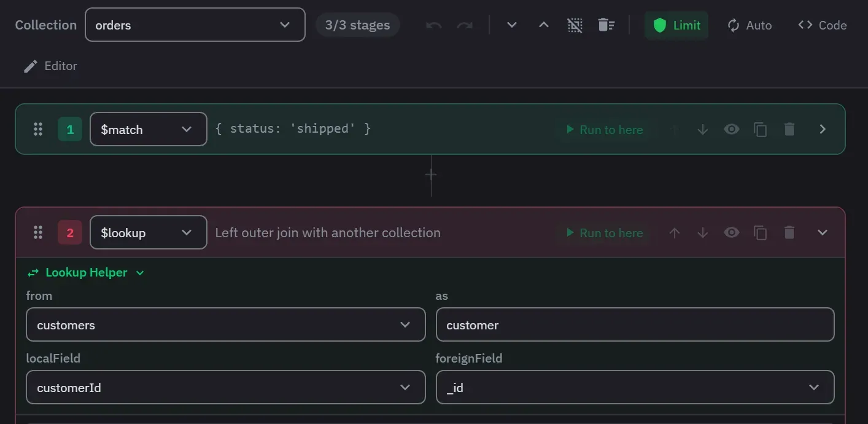This screenshot has width=868, height=424.
Task: Toggle Auto refresh mode
Action: click(750, 25)
